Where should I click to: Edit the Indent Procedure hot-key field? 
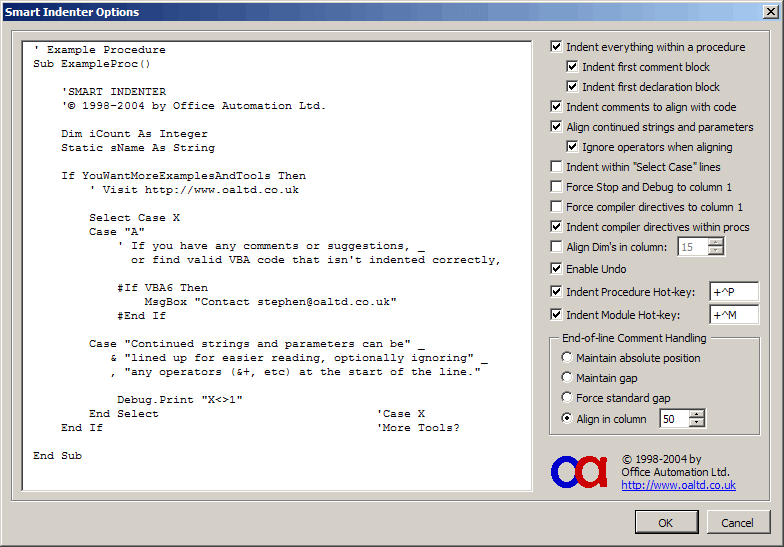[x=734, y=292]
